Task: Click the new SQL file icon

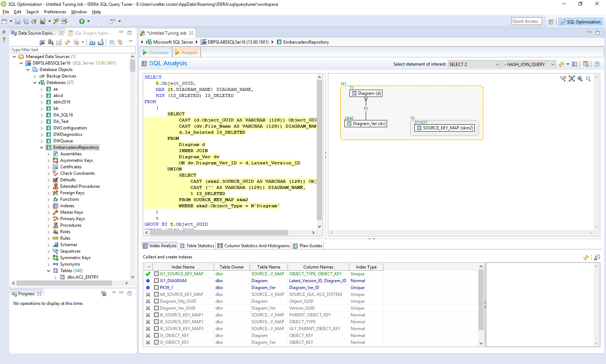Action: [65, 22]
